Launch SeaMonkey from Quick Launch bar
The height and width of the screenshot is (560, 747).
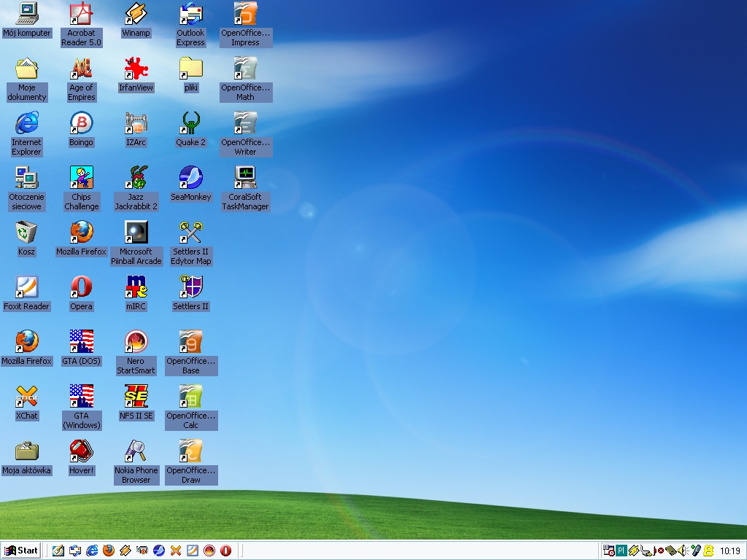coord(159,551)
